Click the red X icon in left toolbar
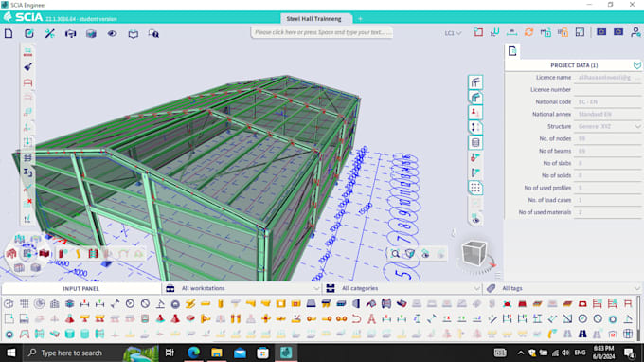The height and width of the screenshot is (362, 644). (x=27, y=202)
